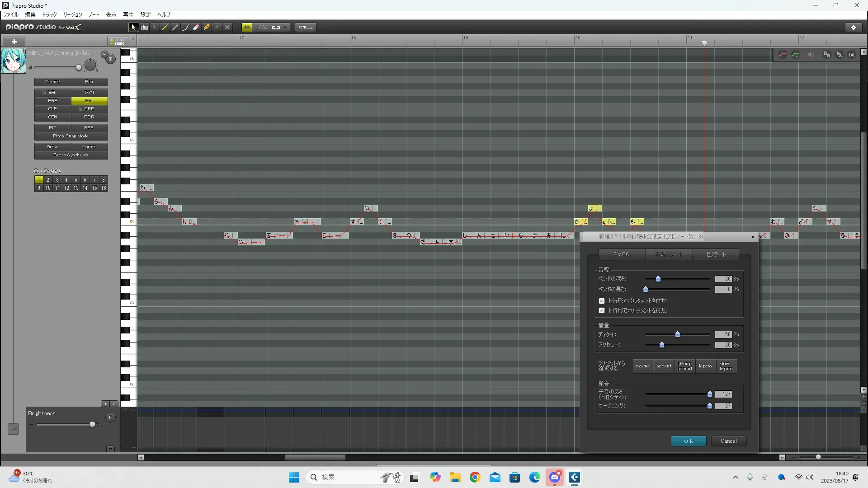Toggle the track solo S button
868x488 pixels.
click(104, 55)
